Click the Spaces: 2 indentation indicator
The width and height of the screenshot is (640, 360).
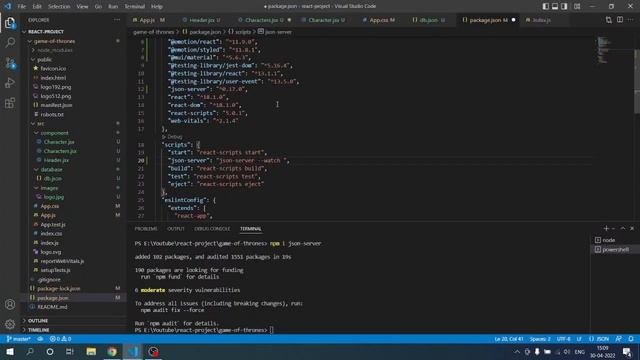[x=540, y=339]
